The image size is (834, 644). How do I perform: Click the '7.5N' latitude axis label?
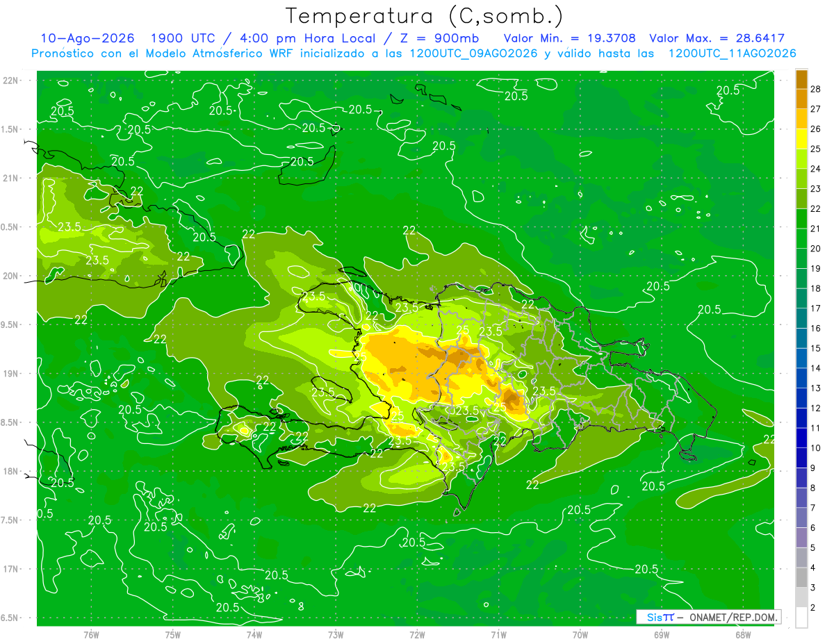(x=10, y=520)
